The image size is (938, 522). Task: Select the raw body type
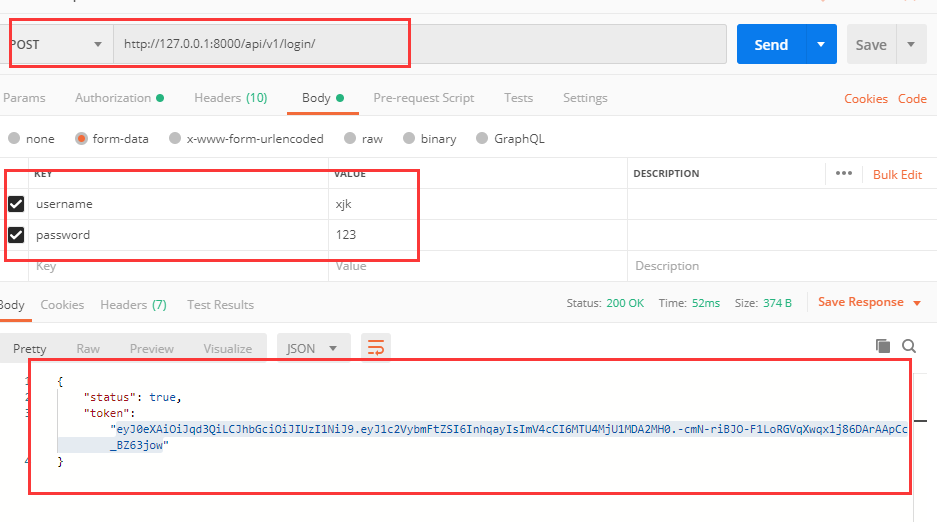(x=350, y=138)
